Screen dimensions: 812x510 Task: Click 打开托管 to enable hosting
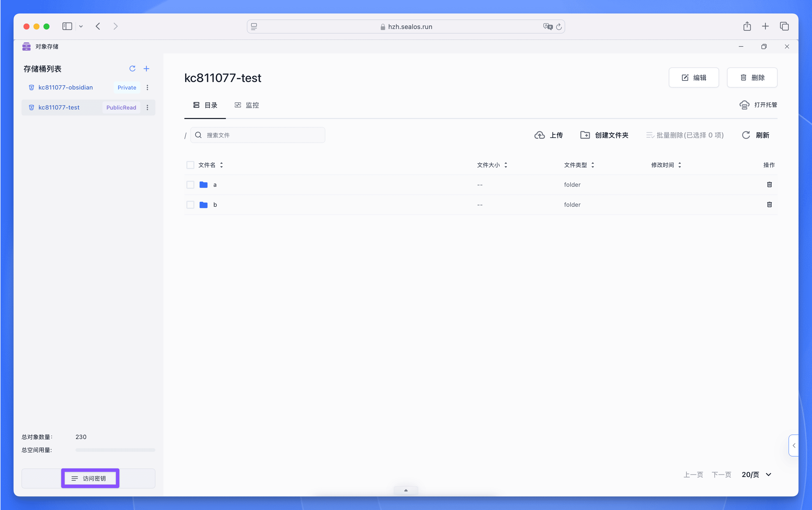click(758, 105)
